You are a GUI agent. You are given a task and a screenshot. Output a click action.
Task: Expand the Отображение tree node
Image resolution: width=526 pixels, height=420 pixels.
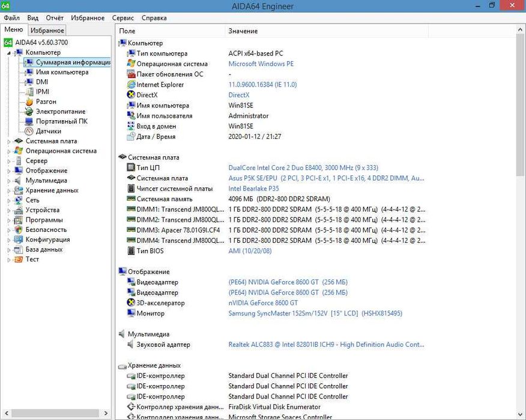9,171
